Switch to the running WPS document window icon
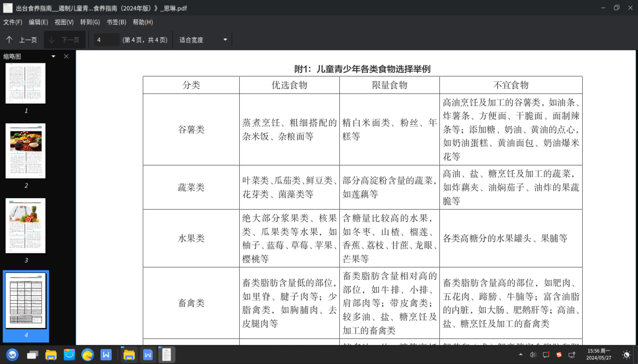Screen dimensions: 638x364 coord(148,354)
